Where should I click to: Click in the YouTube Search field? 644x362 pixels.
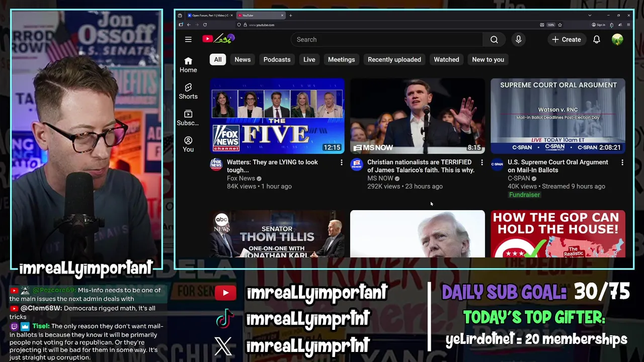click(386, 39)
